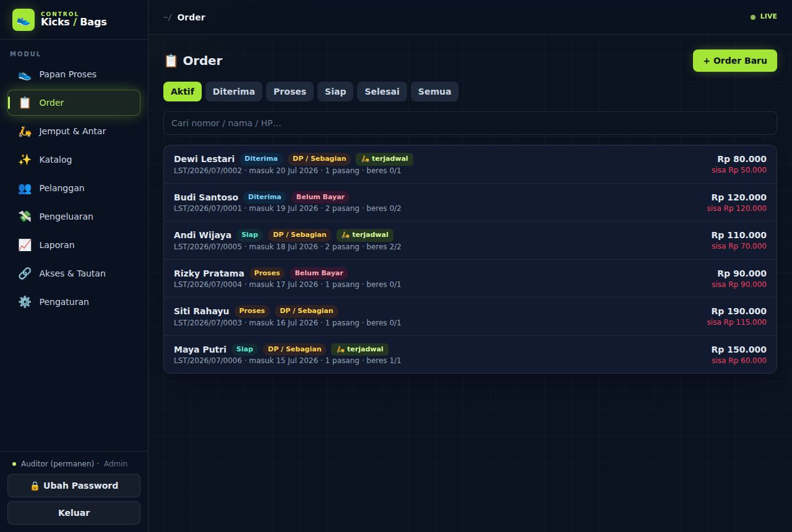Focus the Cari nomor / nama search field
The width and height of the screenshot is (792, 532).
coord(470,123)
